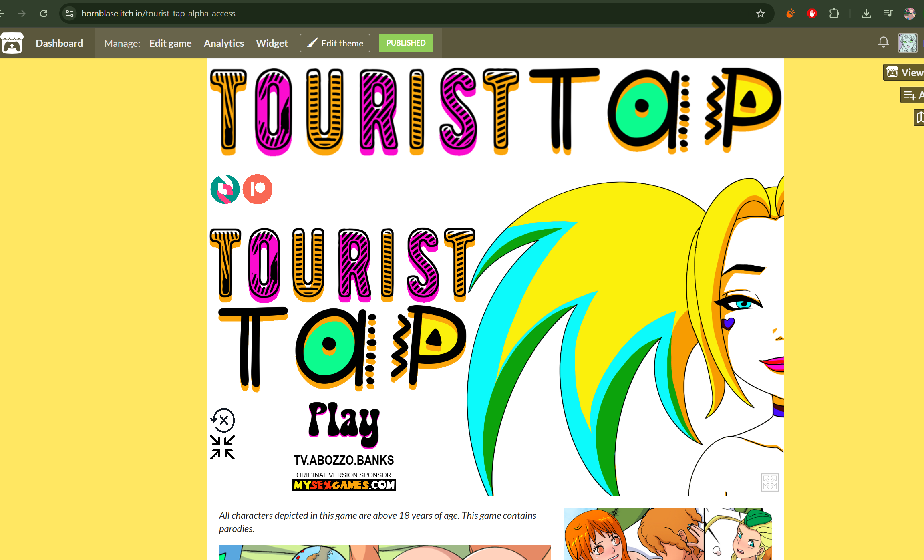Click the itch.io logo icon
This screenshot has width=924, height=560.
click(x=12, y=43)
